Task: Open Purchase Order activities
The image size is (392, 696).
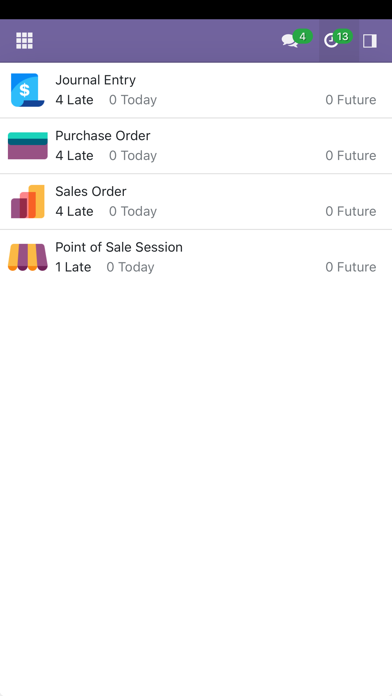Action: (x=196, y=146)
